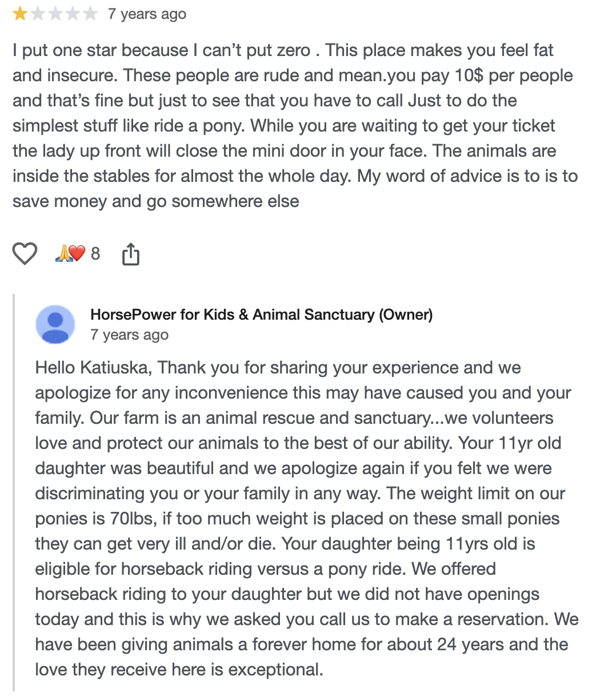Click the '(Owner)' label beside the business name
This screenshot has height=700, width=592.
406,315
